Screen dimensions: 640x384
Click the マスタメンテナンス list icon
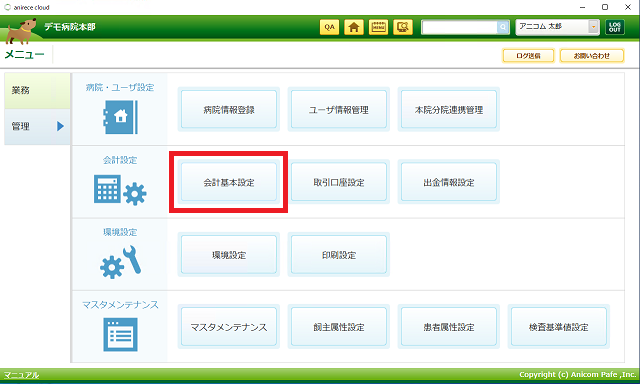120,335
